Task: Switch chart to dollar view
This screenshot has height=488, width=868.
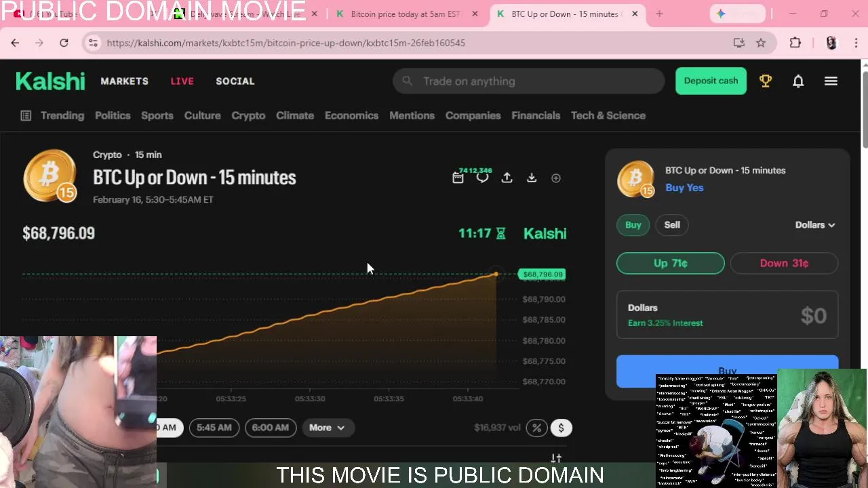Action: point(561,428)
